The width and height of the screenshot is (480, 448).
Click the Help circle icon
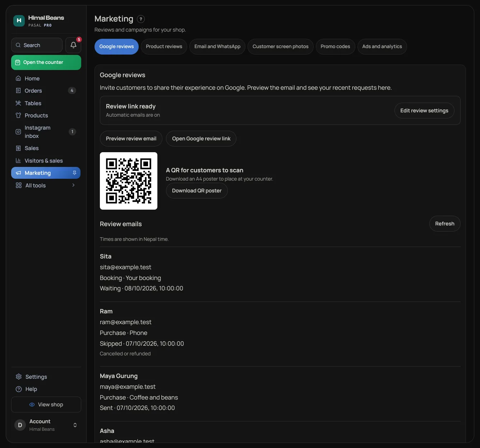tap(19, 389)
